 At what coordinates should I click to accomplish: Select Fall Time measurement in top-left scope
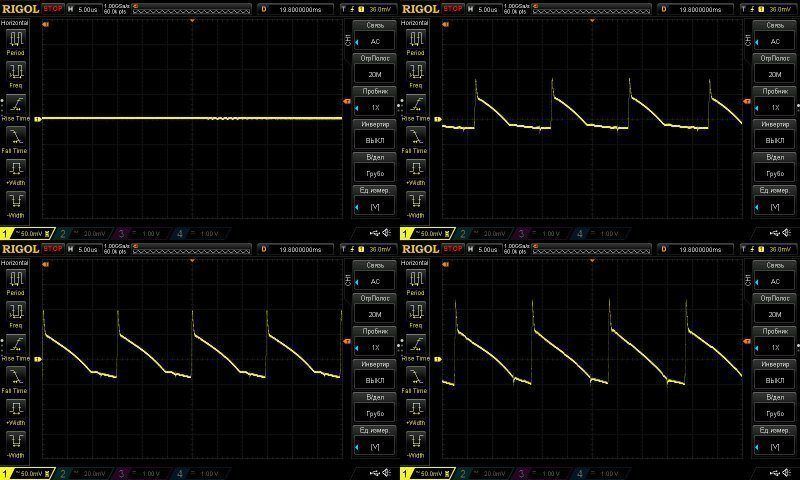16,140
